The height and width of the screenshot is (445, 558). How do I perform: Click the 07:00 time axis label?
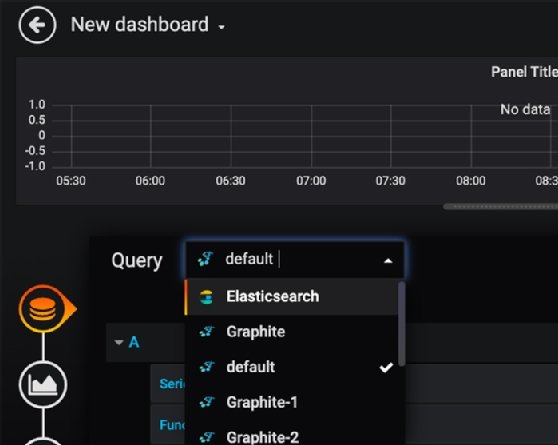(x=311, y=181)
